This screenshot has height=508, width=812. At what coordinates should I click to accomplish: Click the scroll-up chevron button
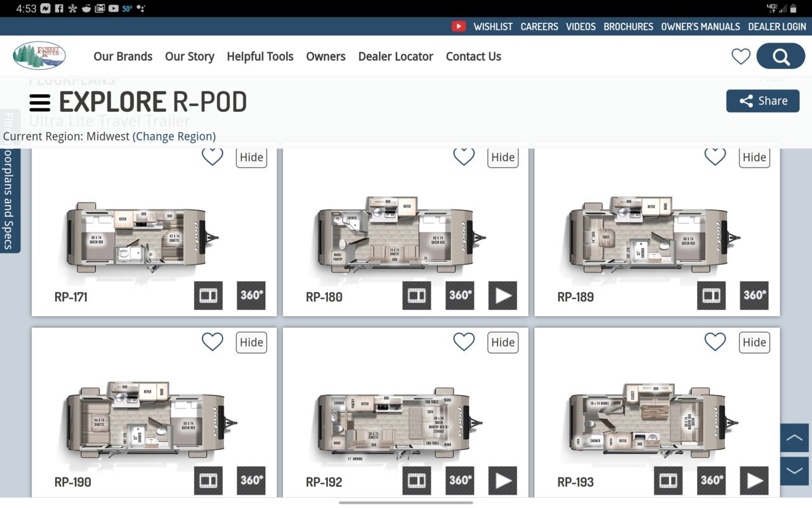794,438
